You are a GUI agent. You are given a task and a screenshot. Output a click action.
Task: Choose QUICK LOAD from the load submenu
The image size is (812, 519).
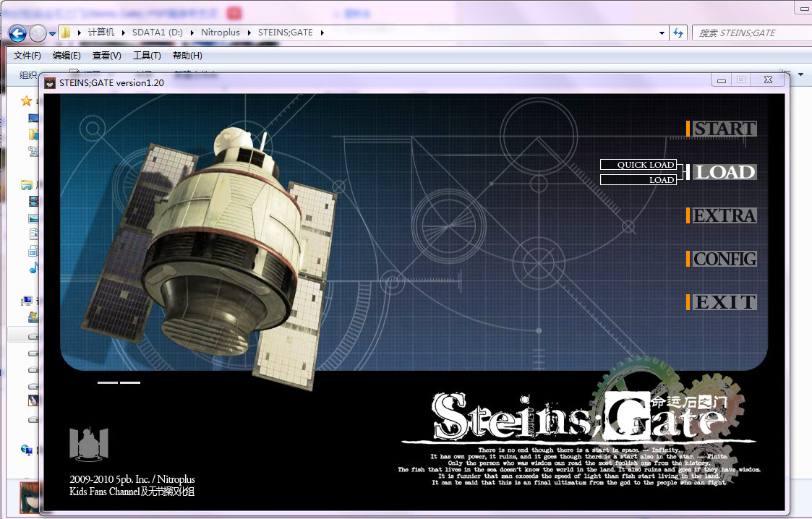click(x=638, y=165)
